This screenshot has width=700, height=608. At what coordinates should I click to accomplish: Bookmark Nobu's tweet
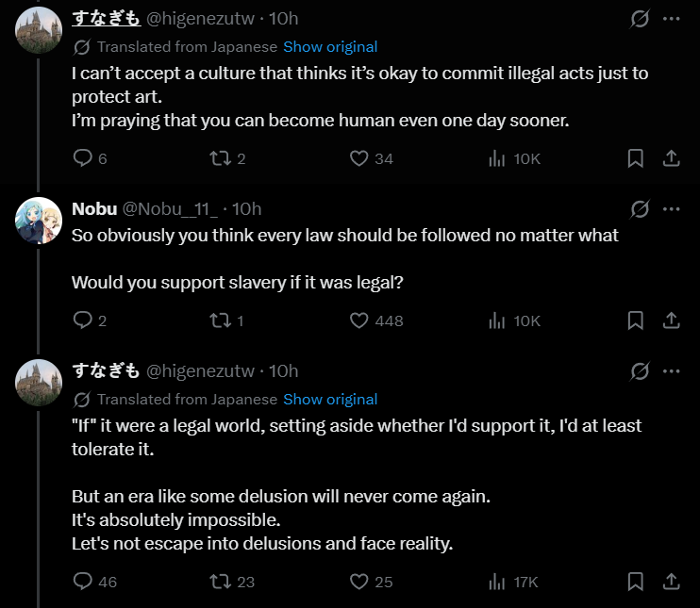tap(635, 320)
